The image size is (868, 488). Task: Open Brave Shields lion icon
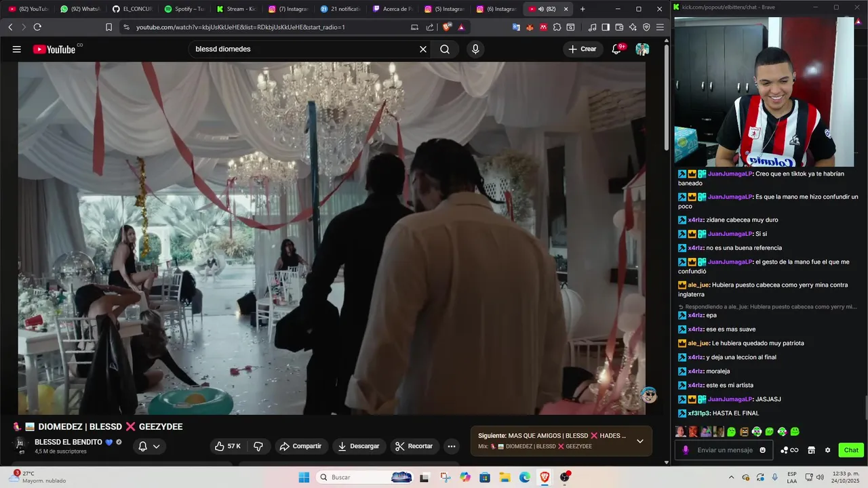pos(446,27)
